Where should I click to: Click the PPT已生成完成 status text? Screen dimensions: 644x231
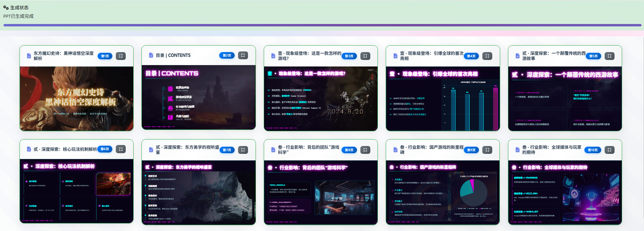(18, 16)
